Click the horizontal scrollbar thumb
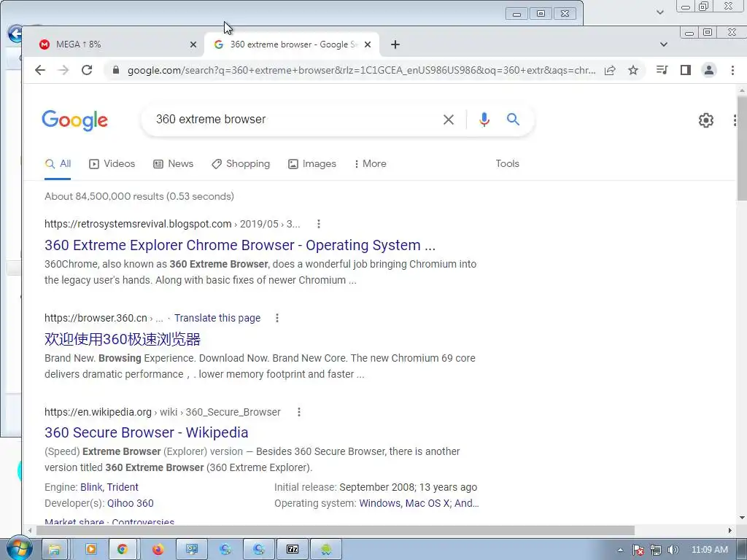Viewport: 747px width, 560px height. tap(336, 530)
